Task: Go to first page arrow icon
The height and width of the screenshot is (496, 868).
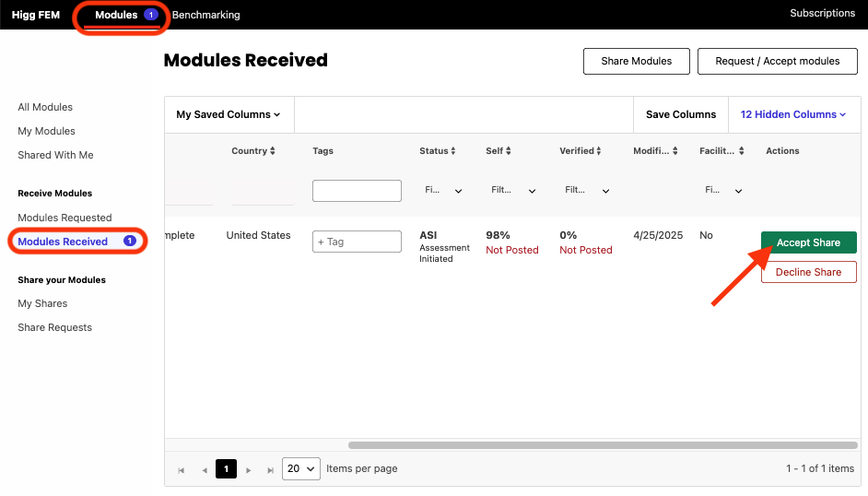Action: tap(181, 469)
